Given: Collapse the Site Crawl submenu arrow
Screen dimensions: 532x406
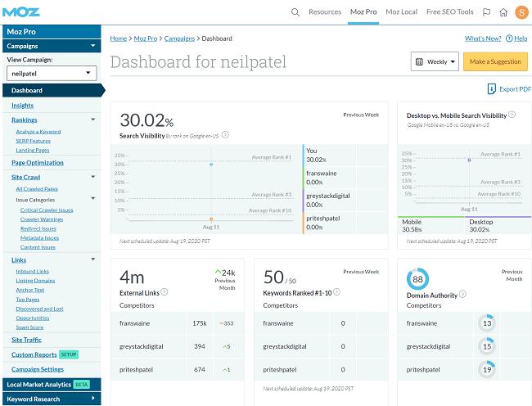Looking at the screenshot, I should pyautogui.click(x=93, y=177).
